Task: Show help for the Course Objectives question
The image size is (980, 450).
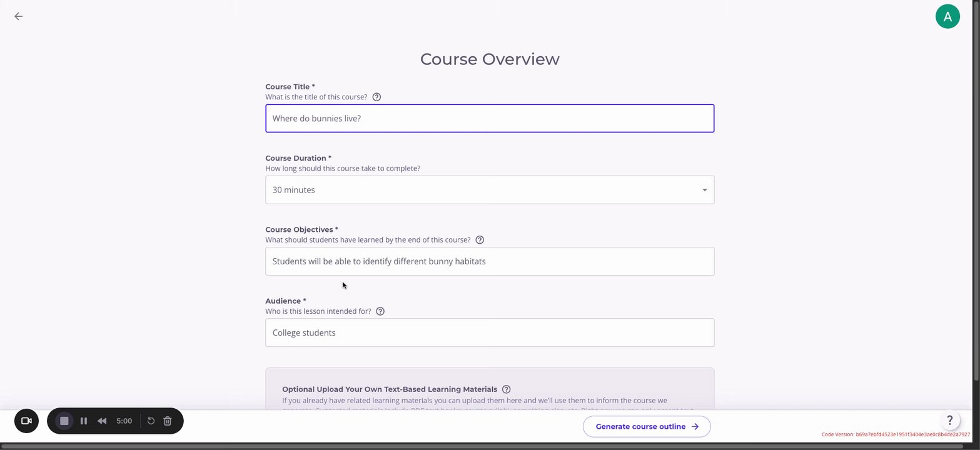Action: click(x=480, y=240)
